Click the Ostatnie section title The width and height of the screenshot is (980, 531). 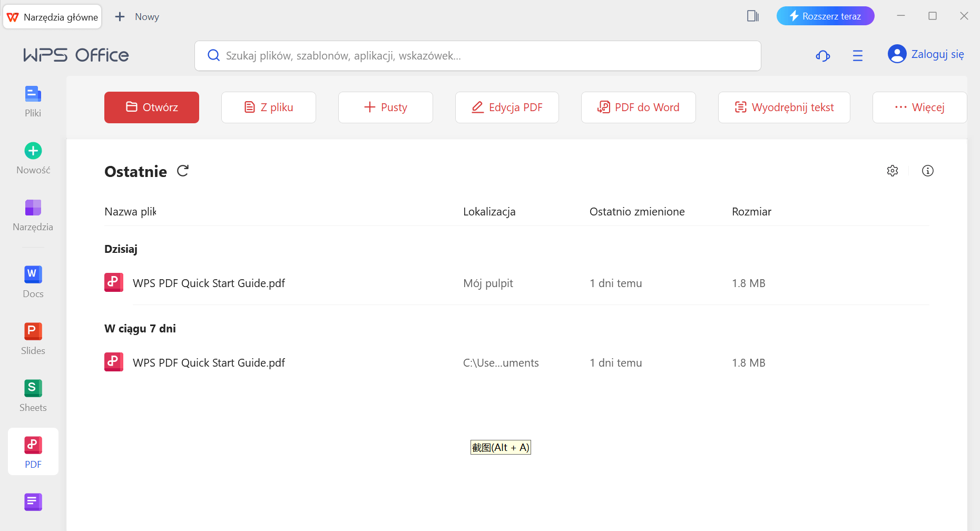click(135, 172)
